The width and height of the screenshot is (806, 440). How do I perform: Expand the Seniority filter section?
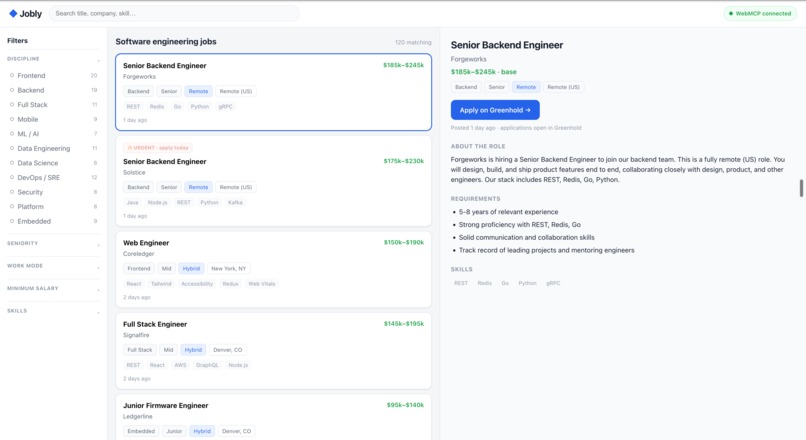(x=53, y=244)
